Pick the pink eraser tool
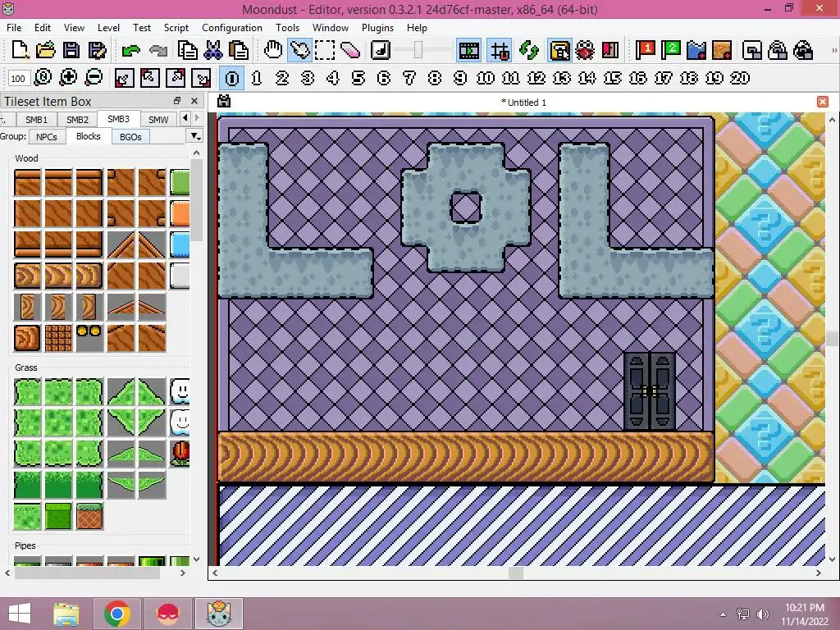840x630 pixels. 350,50
